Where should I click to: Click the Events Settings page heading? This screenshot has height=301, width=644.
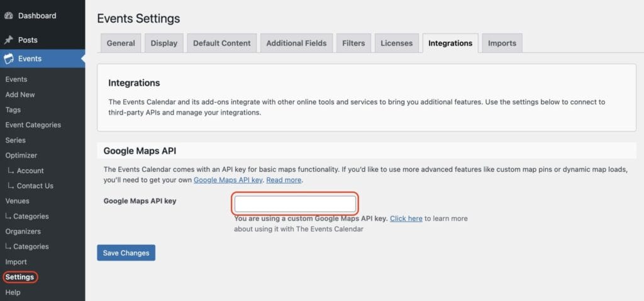click(138, 18)
